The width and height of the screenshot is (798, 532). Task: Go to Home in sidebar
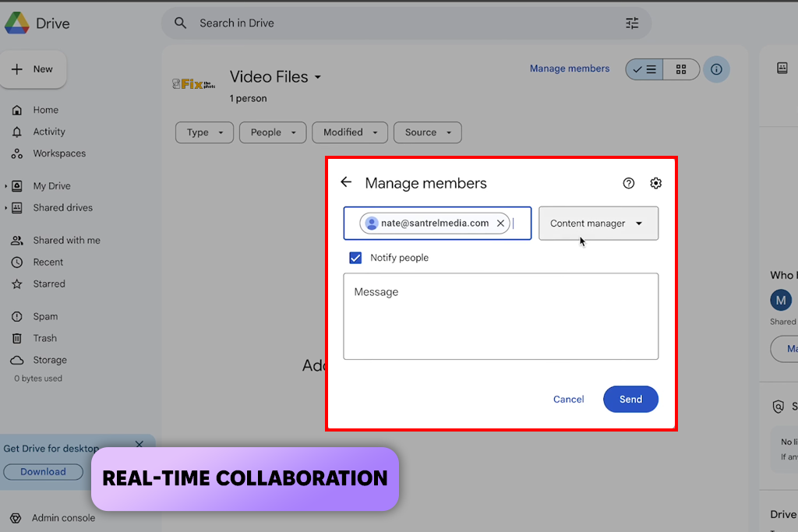(x=46, y=110)
